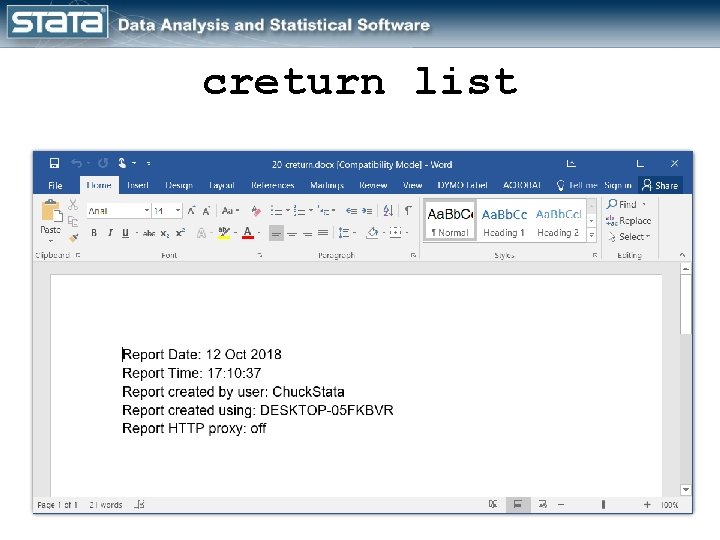Click the Clear All Formatting icon
The image size is (720, 540).
pyautogui.click(x=256, y=211)
